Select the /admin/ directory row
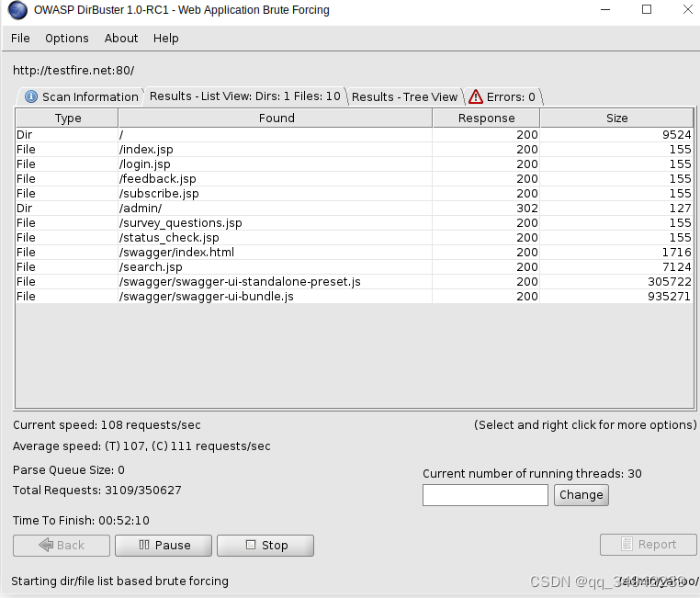Viewport: 700px width, 598px height. pyautogui.click(x=354, y=209)
